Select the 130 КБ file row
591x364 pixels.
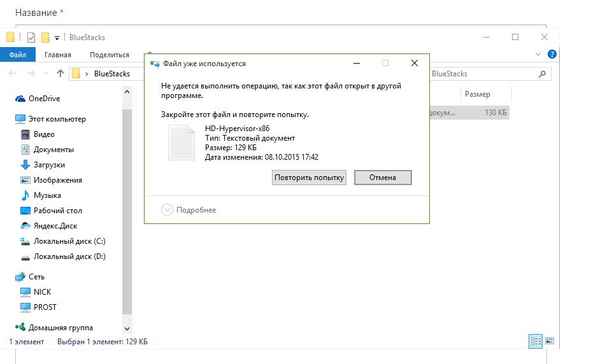tap(469, 113)
